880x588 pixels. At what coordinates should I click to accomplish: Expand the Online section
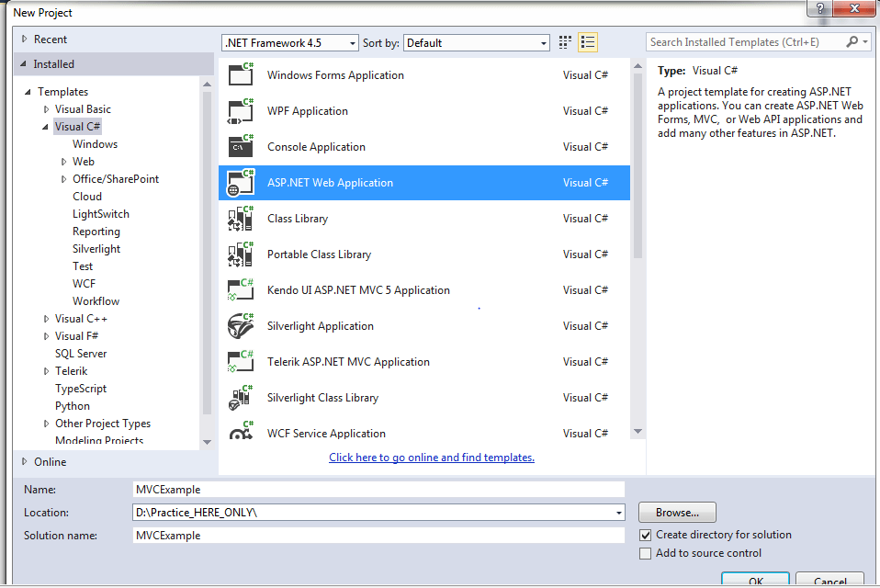coord(24,462)
